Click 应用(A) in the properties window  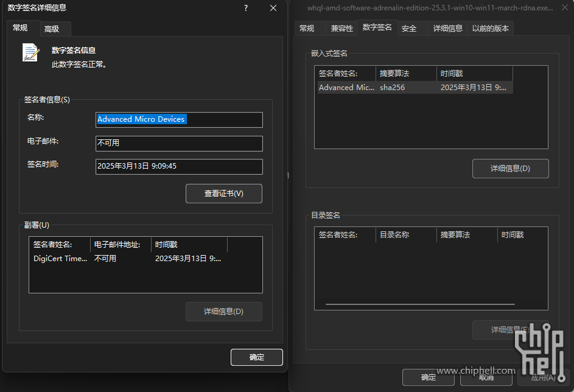[x=543, y=377]
